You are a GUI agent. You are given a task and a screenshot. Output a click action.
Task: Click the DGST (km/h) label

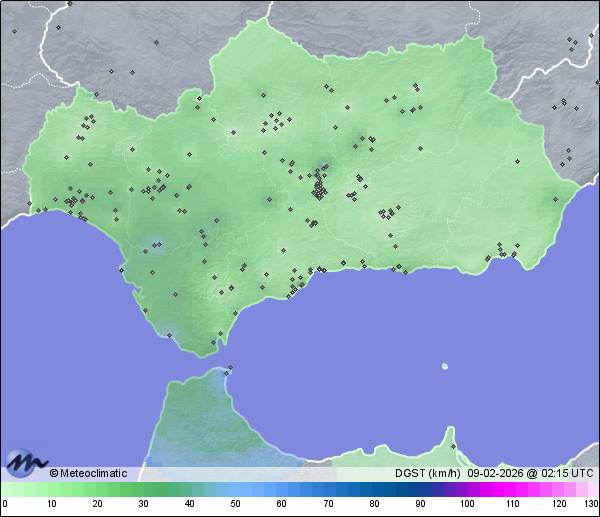[427, 473]
